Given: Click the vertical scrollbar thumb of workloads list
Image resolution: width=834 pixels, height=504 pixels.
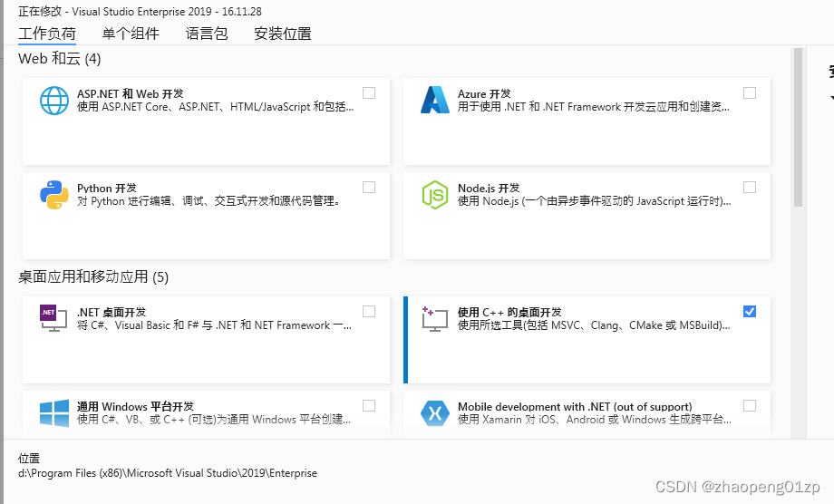Looking at the screenshot, I should pyautogui.click(x=798, y=128).
